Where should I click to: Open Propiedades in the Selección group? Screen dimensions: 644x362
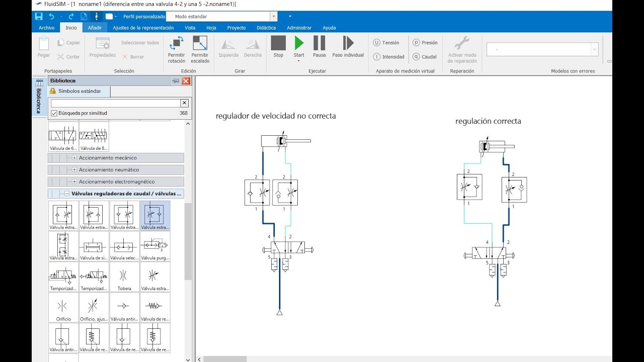[x=103, y=47]
